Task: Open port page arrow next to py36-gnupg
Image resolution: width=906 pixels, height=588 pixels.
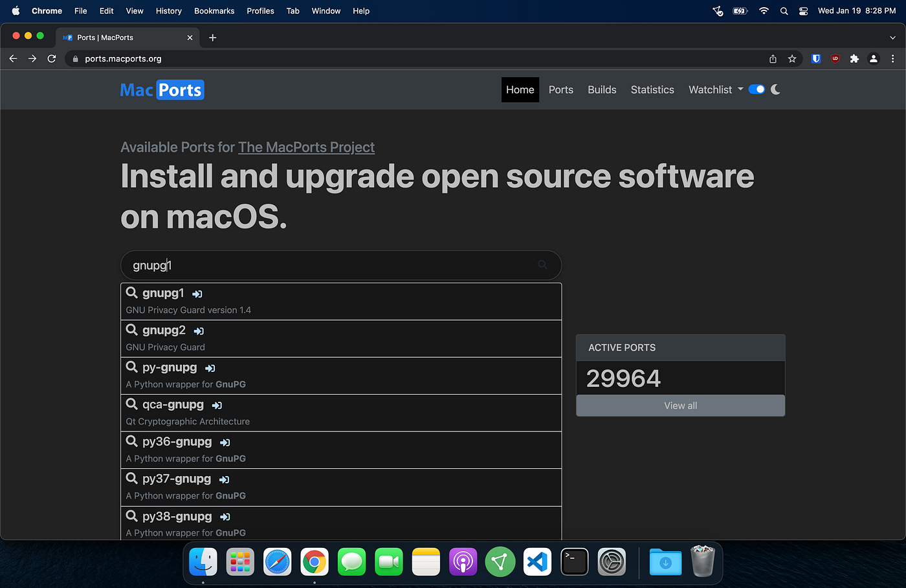Action: click(x=225, y=442)
